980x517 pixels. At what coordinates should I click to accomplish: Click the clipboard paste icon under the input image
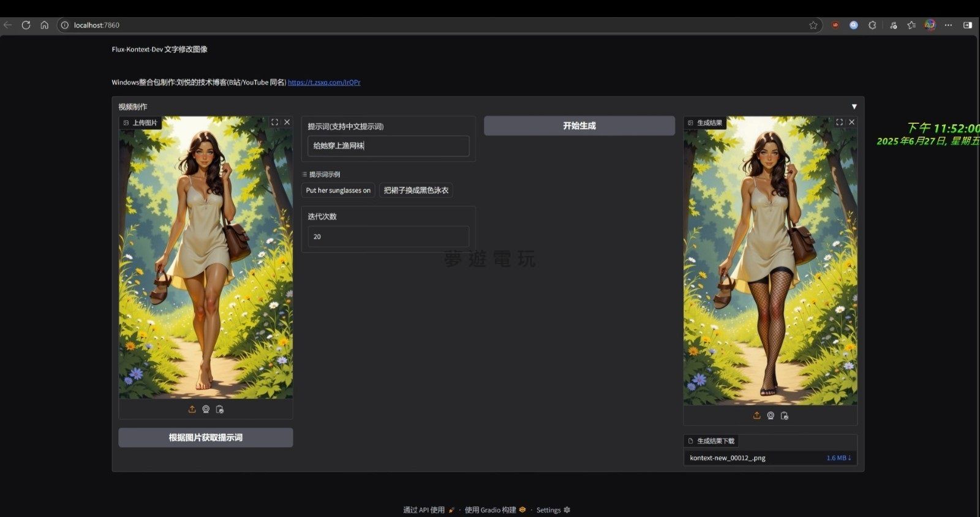click(x=220, y=409)
